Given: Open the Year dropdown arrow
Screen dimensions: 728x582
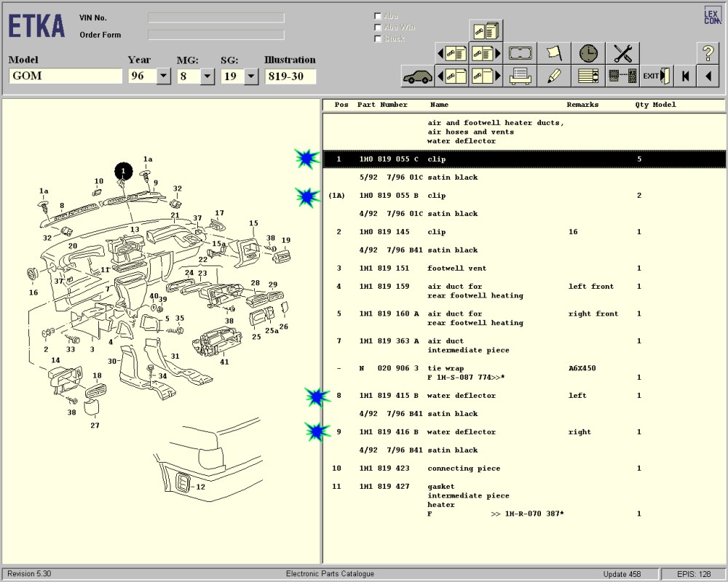Looking at the screenshot, I should click(163, 76).
